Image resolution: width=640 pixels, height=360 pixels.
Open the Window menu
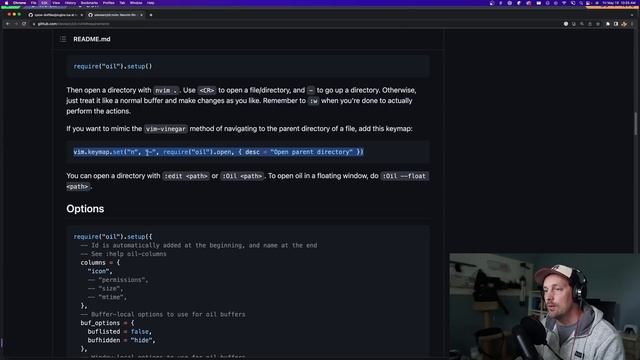coord(136,3)
